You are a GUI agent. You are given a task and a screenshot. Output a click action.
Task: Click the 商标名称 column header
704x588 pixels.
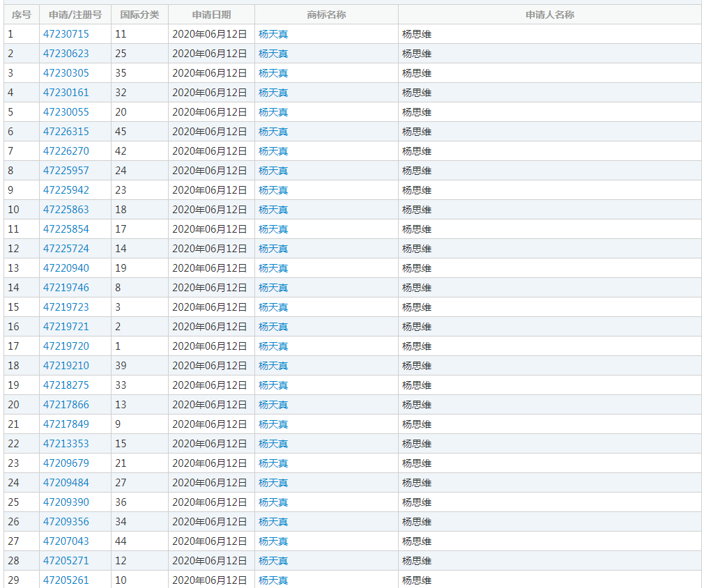pos(326,15)
